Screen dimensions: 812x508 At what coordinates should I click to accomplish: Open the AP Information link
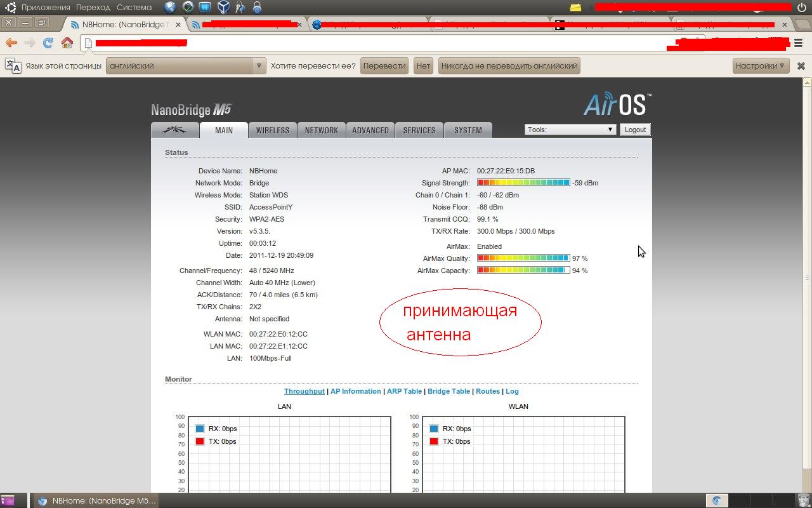[356, 391]
